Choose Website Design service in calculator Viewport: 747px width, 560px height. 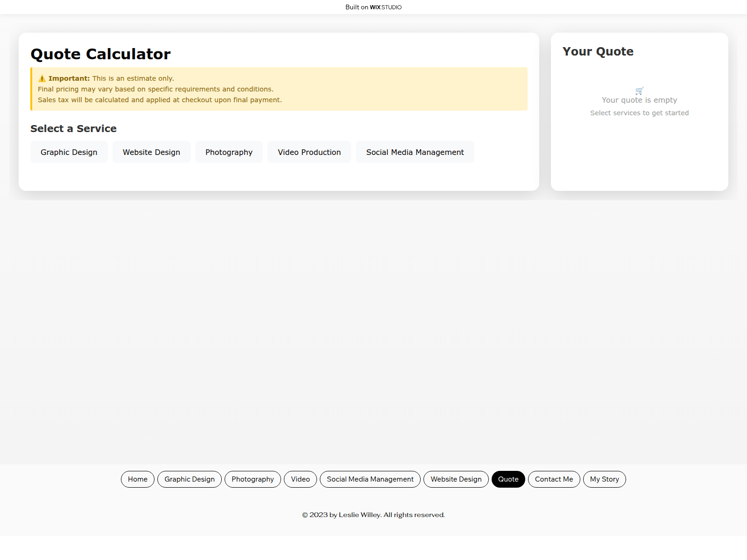click(x=151, y=152)
